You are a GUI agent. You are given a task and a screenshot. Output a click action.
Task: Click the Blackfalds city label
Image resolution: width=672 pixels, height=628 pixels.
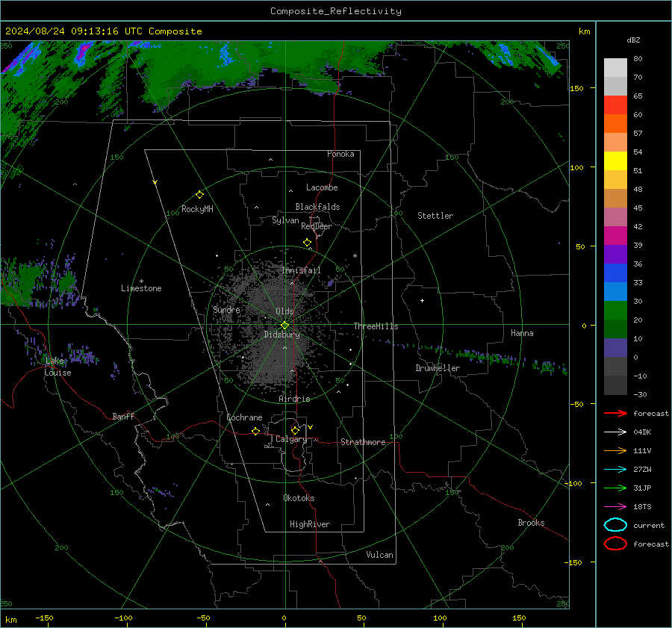(317, 207)
